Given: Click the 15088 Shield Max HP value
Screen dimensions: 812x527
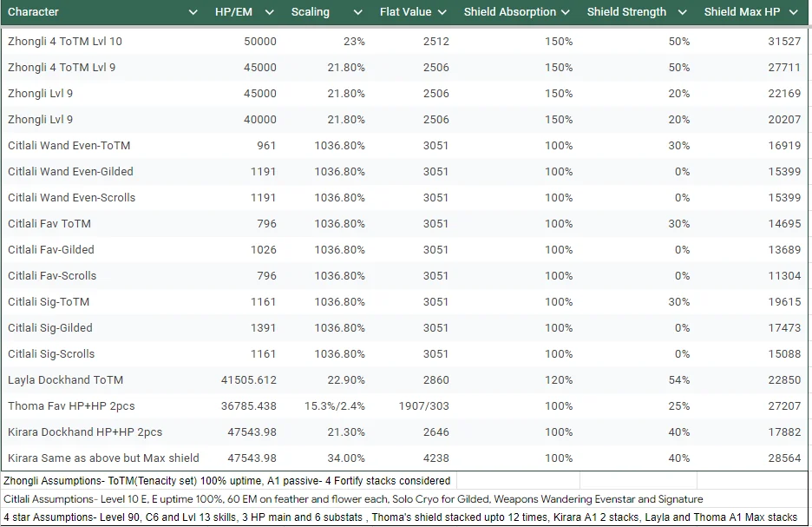Looking at the screenshot, I should coord(784,354).
